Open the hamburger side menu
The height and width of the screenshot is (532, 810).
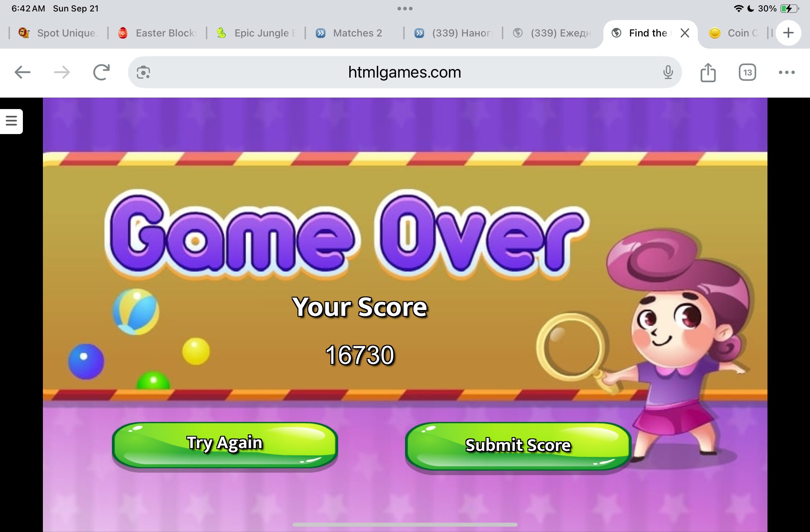tap(11, 121)
